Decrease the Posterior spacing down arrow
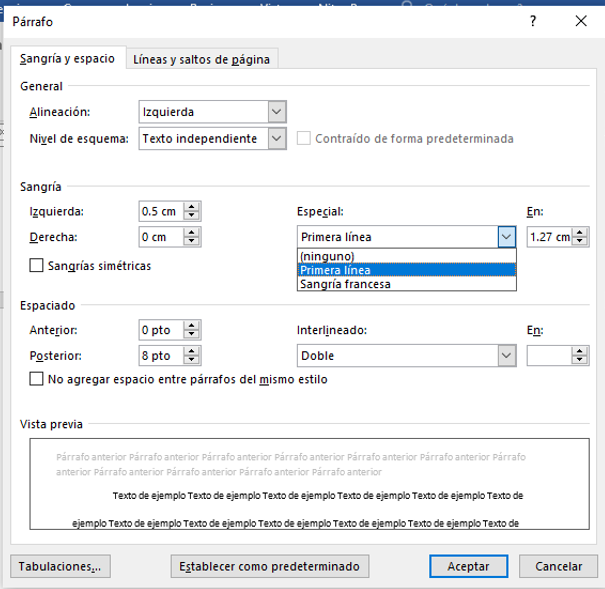Image resolution: width=605 pixels, height=589 pixels. (192, 361)
